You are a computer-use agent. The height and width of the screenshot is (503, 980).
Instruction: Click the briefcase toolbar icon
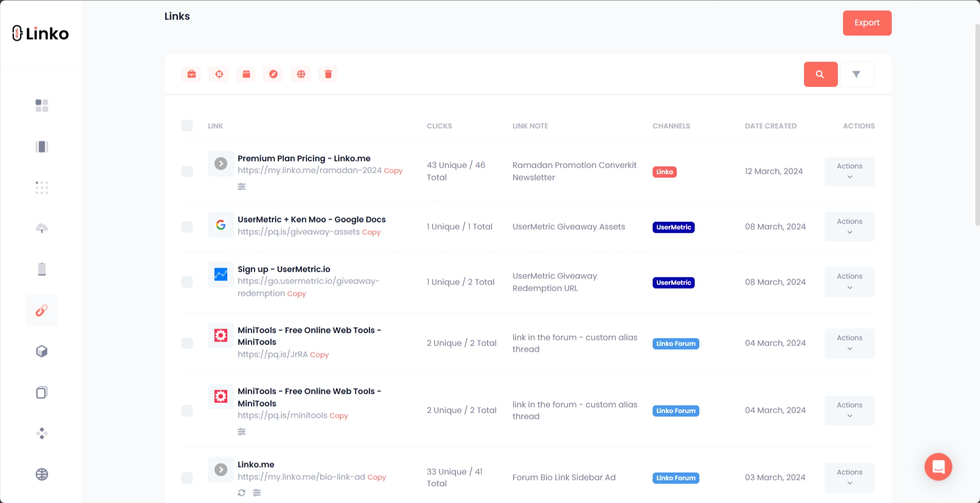click(x=191, y=74)
